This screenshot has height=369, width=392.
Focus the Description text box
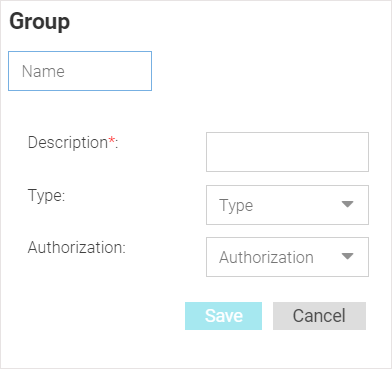pos(287,152)
